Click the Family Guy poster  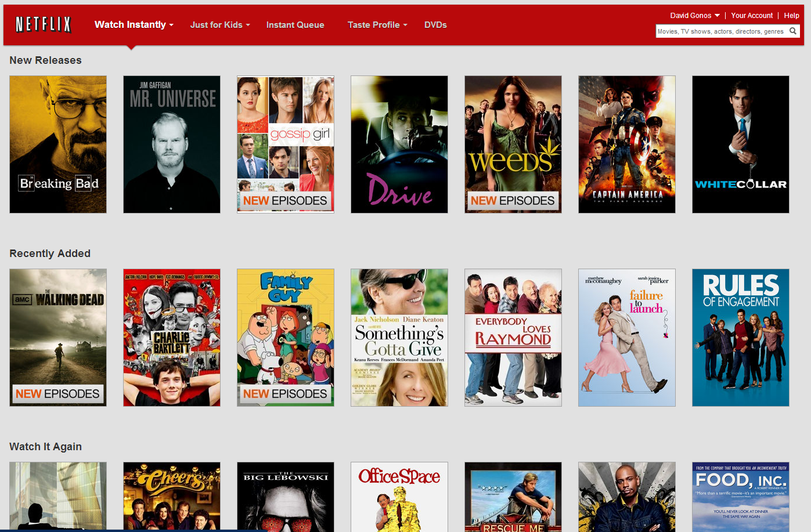[286, 338]
